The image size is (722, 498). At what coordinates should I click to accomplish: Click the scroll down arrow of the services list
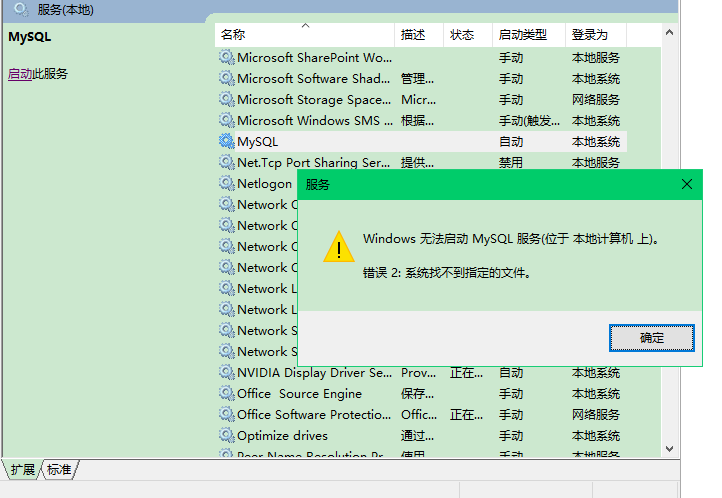(x=670, y=448)
